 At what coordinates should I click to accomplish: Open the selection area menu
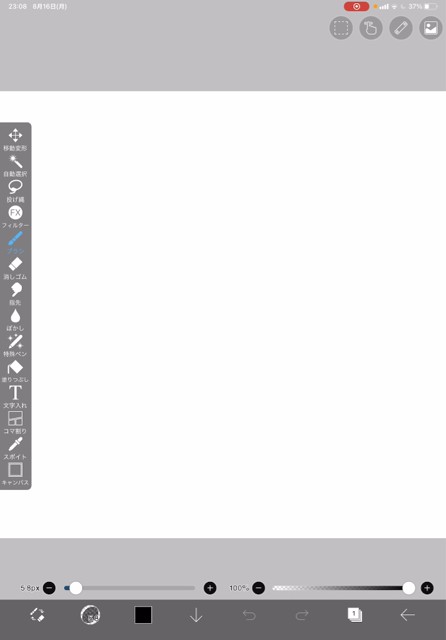click(341, 28)
